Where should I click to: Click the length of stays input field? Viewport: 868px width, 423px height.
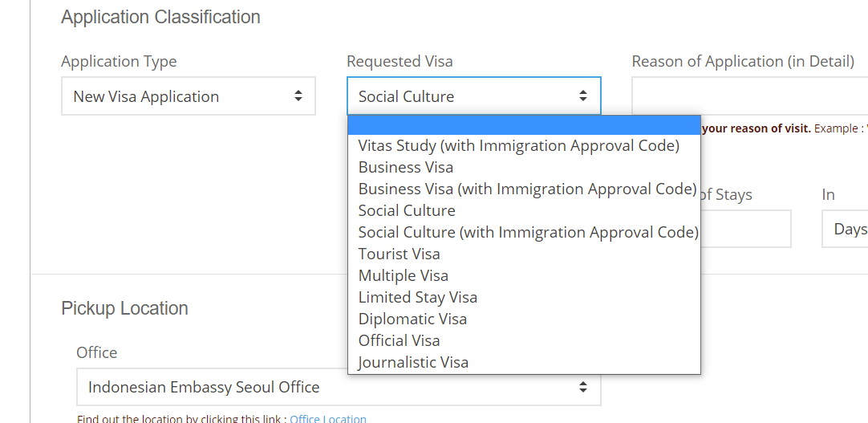[x=746, y=230]
